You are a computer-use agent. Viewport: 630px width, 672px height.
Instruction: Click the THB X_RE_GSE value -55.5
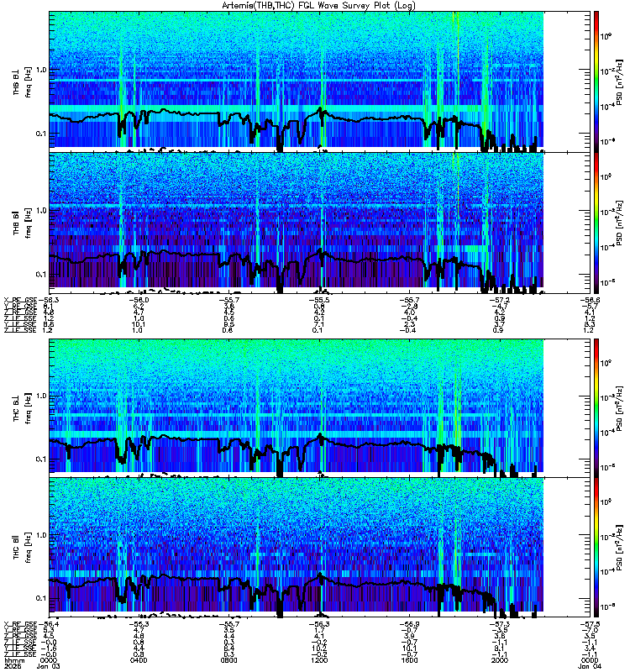coord(319,300)
